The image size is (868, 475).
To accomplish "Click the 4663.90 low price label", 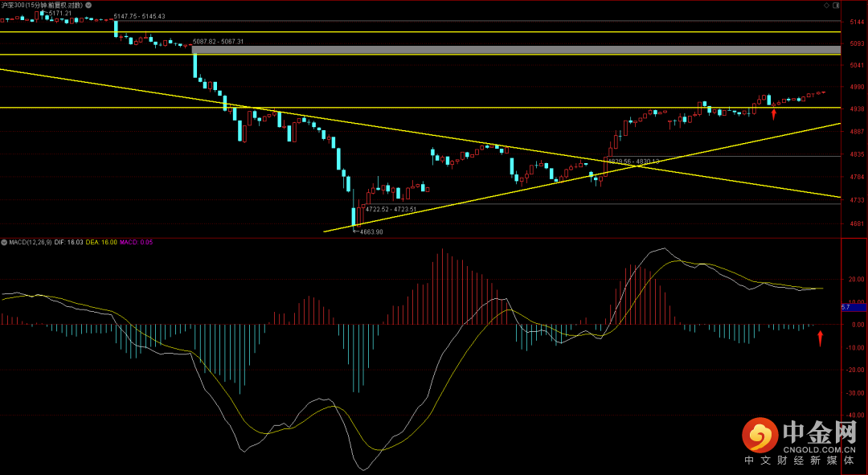I will [x=371, y=231].
